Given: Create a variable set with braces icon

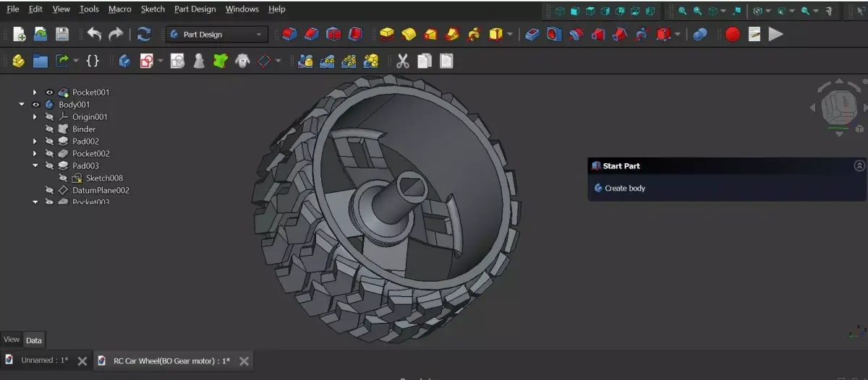Looking at the screenshot, I should click(93, 61).
